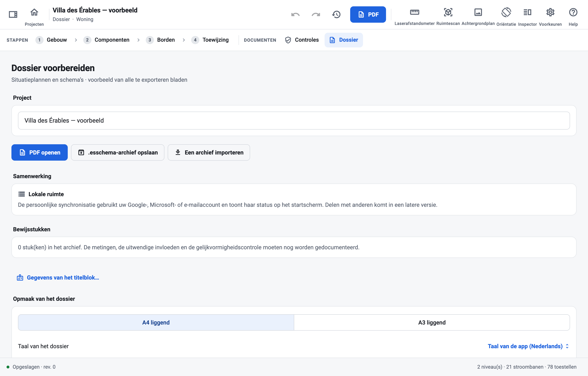Undo the last action
Viewport: 588px width, 376px height.
point(295,15)
